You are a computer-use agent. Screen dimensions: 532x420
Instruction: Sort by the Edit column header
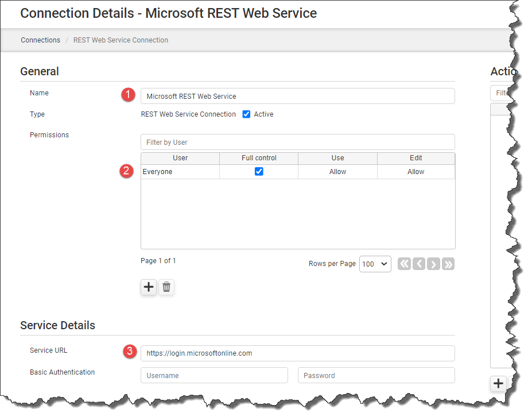tap(416, 159)
